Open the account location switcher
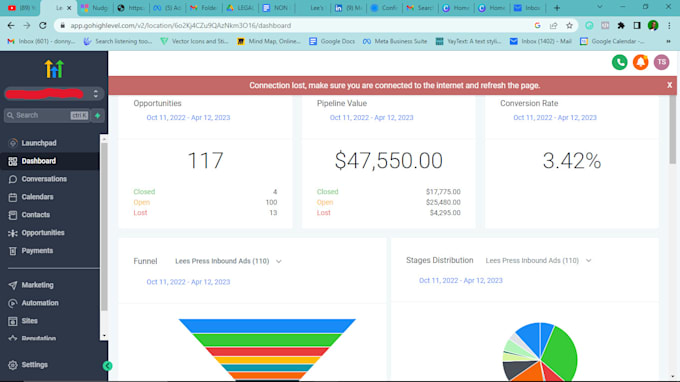This screenshot has height=382, width=680. point(54,93)
